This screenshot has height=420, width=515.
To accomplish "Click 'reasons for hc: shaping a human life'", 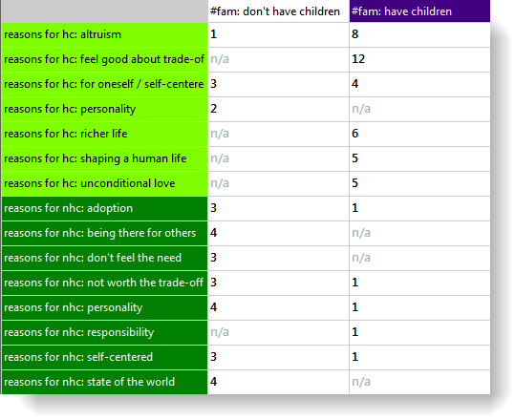I will coord(105,158).
